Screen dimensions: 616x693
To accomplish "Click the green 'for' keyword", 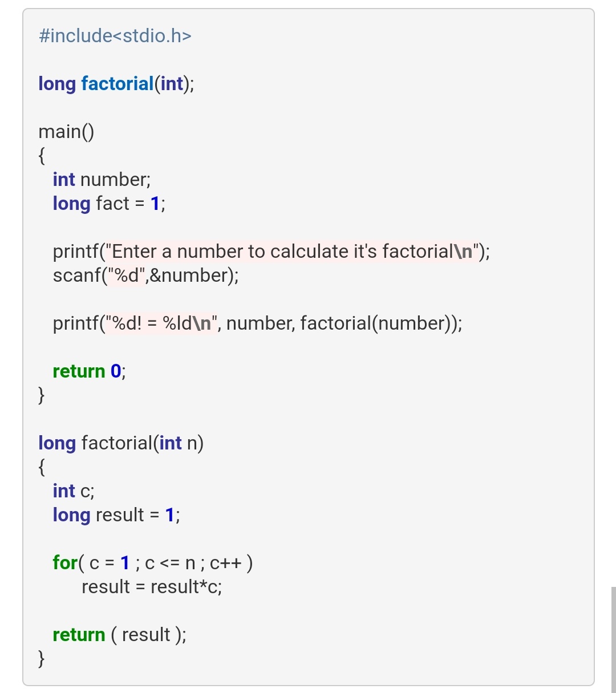I will pyautogui.click(x=64, y=563).
